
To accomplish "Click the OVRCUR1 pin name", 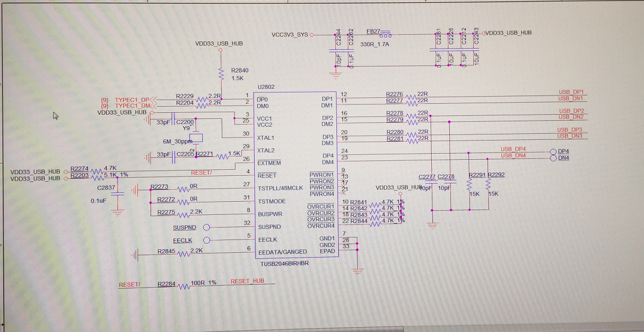I will [321, 207].
